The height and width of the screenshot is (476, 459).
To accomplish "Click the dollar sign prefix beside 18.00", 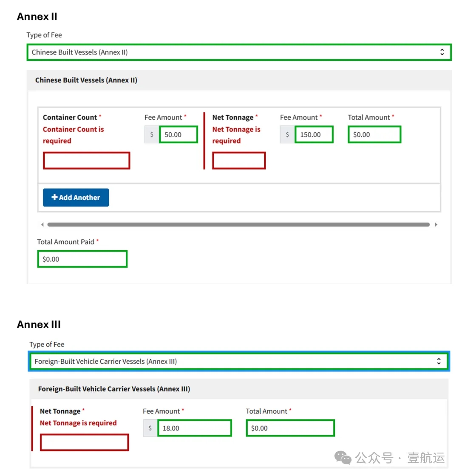I will point(150,428).
